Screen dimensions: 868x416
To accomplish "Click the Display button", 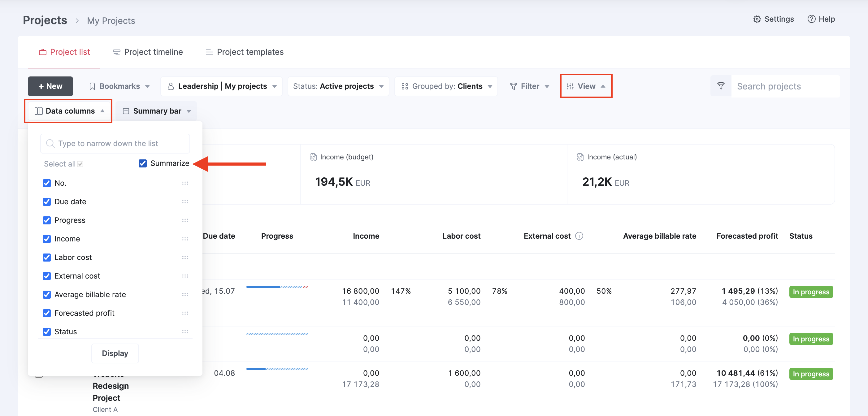I will coord(115,353).
